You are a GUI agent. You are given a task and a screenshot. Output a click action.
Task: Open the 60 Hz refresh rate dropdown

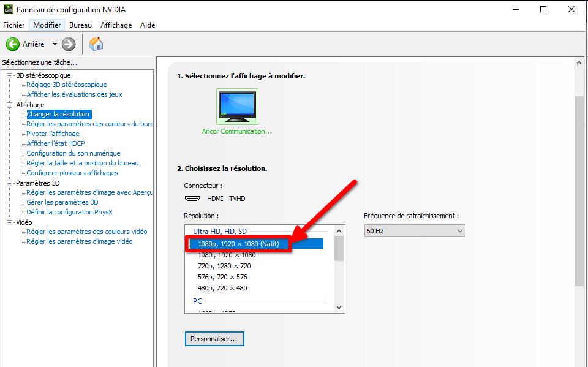[x=415, y=231]
